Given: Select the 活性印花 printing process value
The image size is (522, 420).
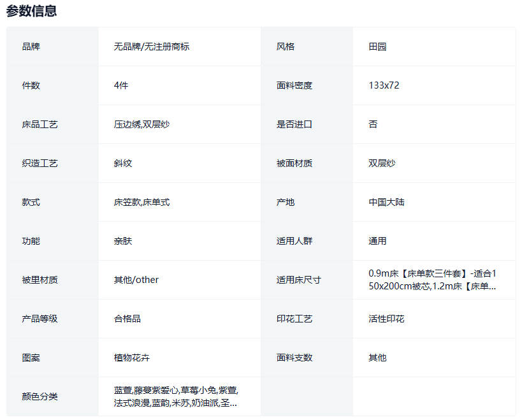Looking at the screenshot, I should tap(386, 319).
